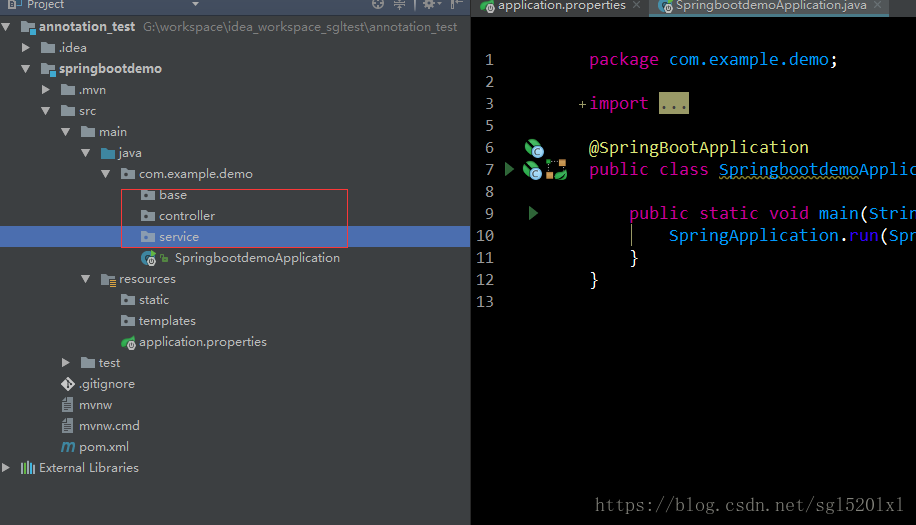Close the application.properties tab
Image resolution: width=916 pixels, height=525 pixels.
636,5
